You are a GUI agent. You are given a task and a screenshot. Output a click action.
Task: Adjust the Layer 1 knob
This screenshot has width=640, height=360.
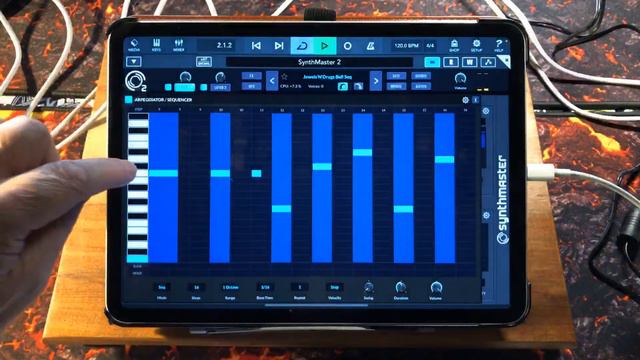click(185, 76)
